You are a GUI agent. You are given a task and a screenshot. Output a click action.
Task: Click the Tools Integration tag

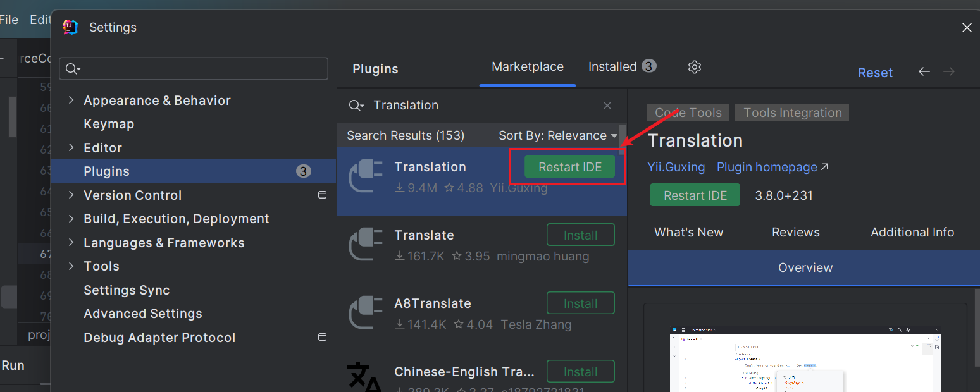click(792, 113)
